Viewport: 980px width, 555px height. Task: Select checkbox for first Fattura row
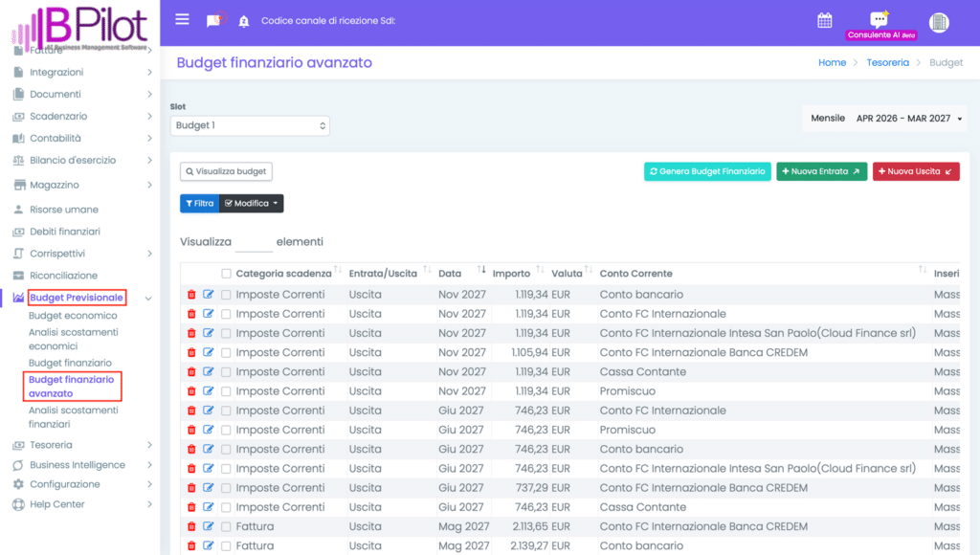226,526
